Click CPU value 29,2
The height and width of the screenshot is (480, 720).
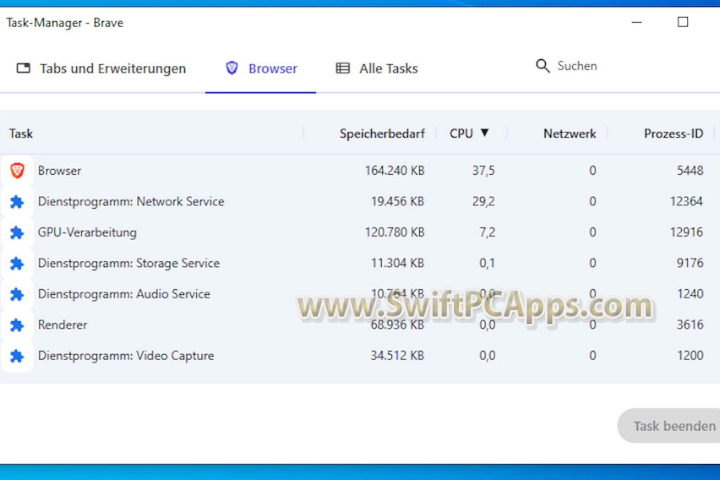pyautogui.click(x=484, y=202)
